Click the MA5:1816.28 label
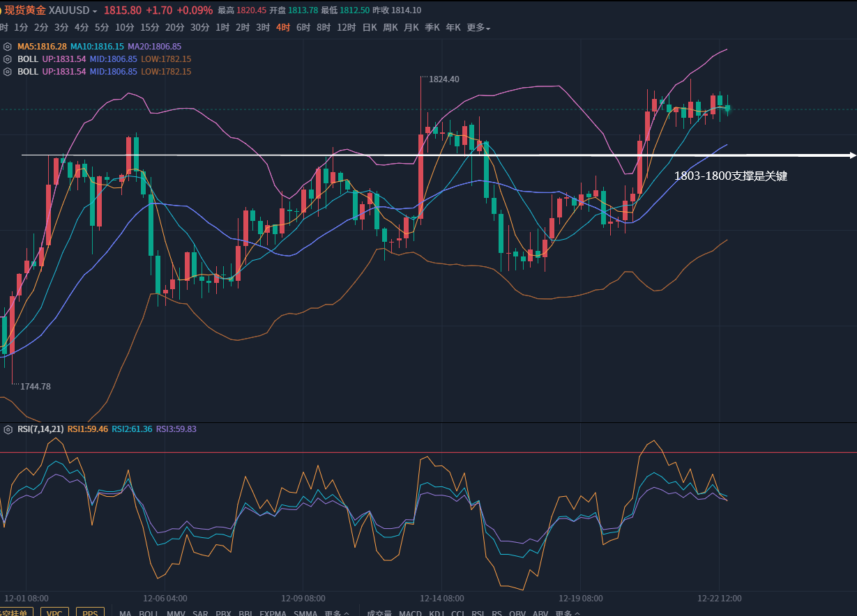 [43, 46]
